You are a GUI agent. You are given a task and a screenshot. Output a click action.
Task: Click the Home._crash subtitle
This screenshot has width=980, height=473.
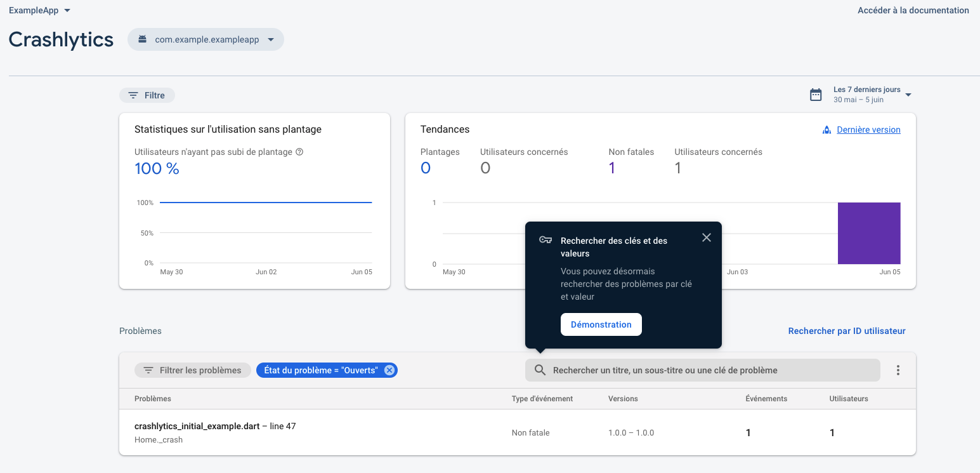(159, 439)
